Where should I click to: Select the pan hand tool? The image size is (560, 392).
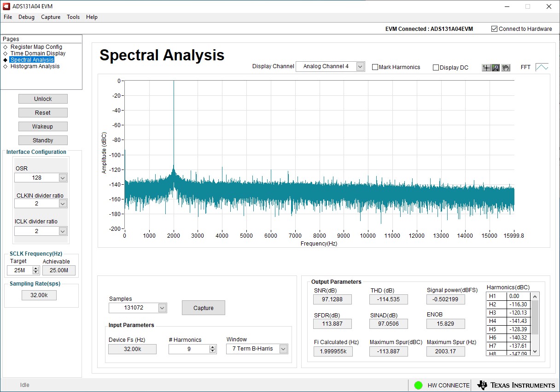[x=506, y=68]
